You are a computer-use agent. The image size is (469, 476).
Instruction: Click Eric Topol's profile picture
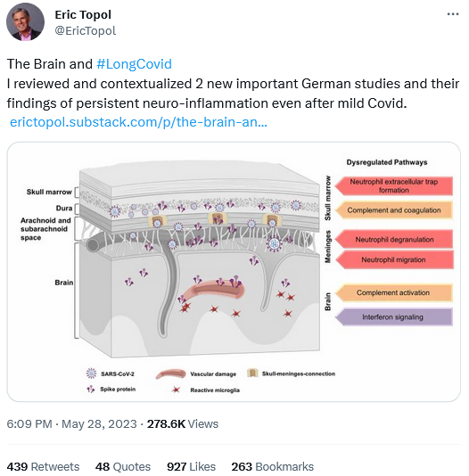pyautogui.click(x=25, y=22)
